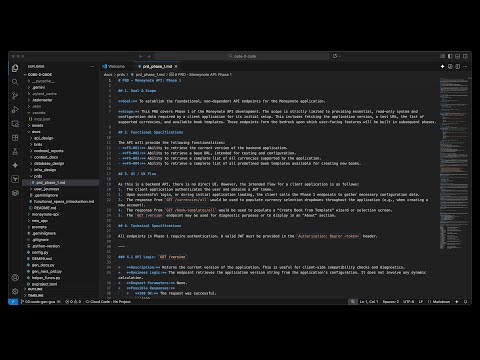Viewport: 480px width, 360px height.
Task: Click errors and warnings count in status bar
Action: 73,302
